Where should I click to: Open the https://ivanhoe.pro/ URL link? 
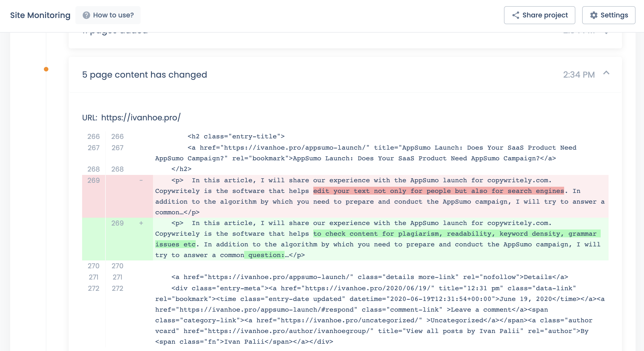(x=141, y=117)
